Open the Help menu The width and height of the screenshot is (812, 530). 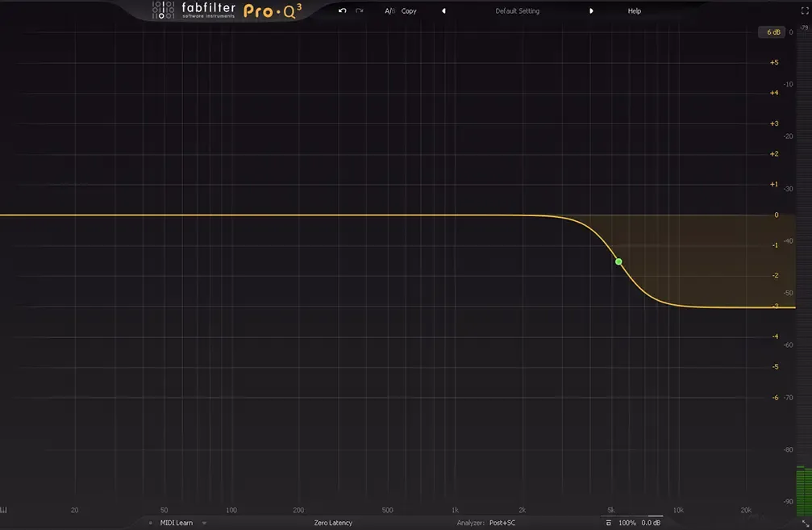tap(635, 10)
